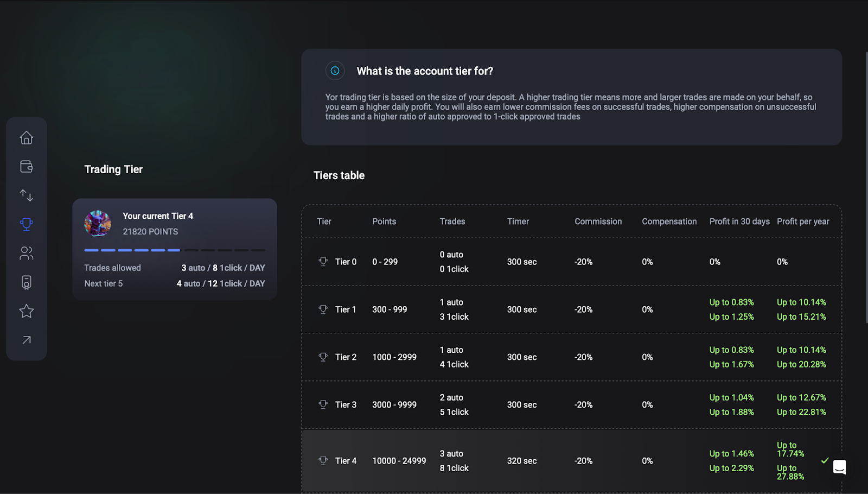Click the external link arrow icon
Screen dimensions: 868x494
26,340
